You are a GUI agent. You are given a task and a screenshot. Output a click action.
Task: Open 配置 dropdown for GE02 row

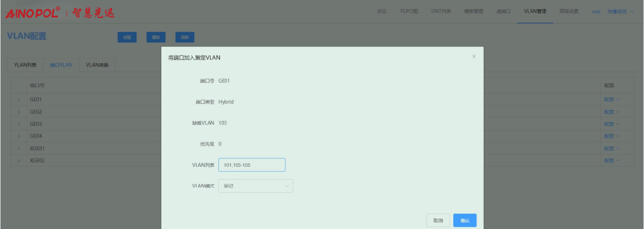click(611, 112)
